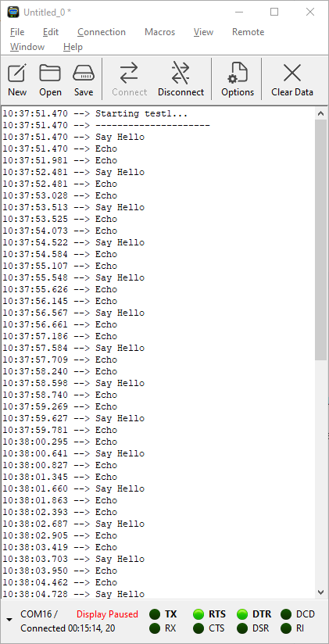Open the Remote menu
This screenshot has width=329, height=644.
[x=248, y=32]
